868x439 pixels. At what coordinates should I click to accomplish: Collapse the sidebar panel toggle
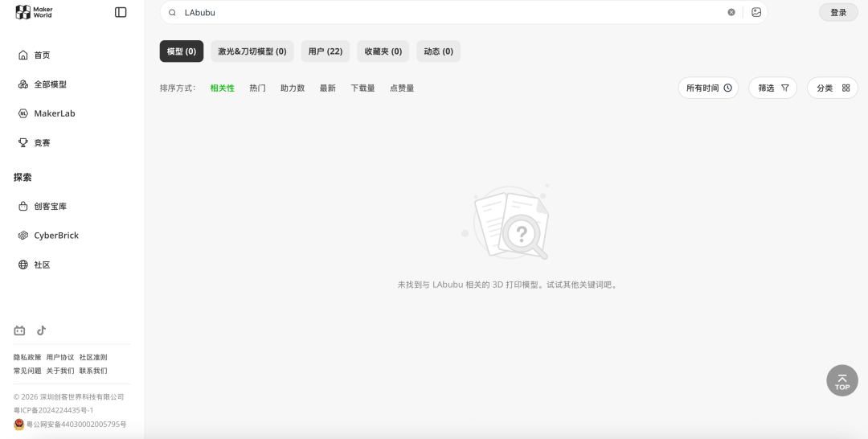point(121,12)
